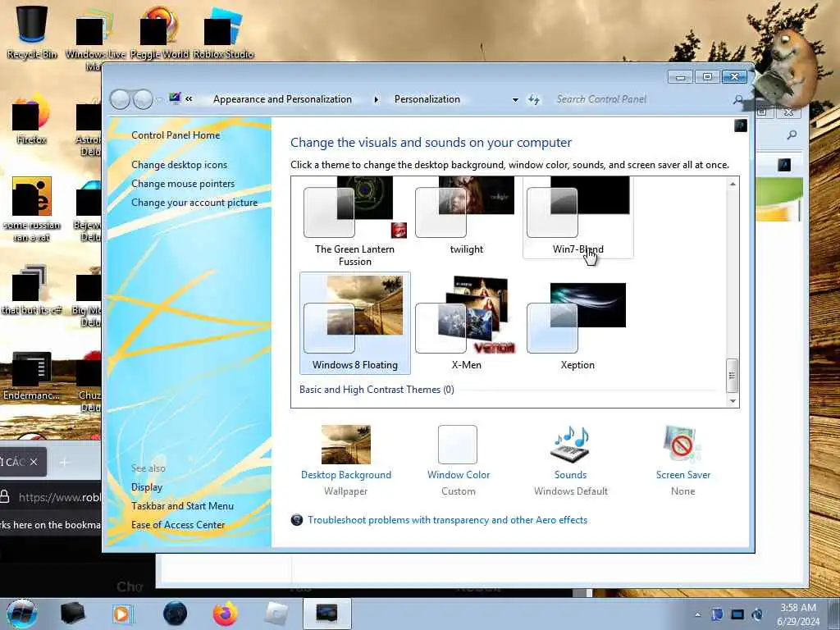Open the Firefox icon on the taskbar

[x=225, y=614]
